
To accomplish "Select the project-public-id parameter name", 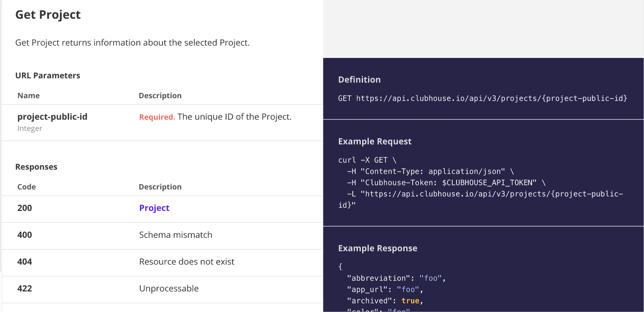I will 52,116.
